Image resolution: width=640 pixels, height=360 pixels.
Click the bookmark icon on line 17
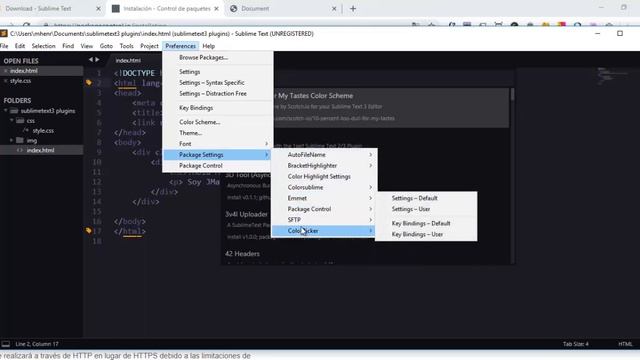[89, 231]
